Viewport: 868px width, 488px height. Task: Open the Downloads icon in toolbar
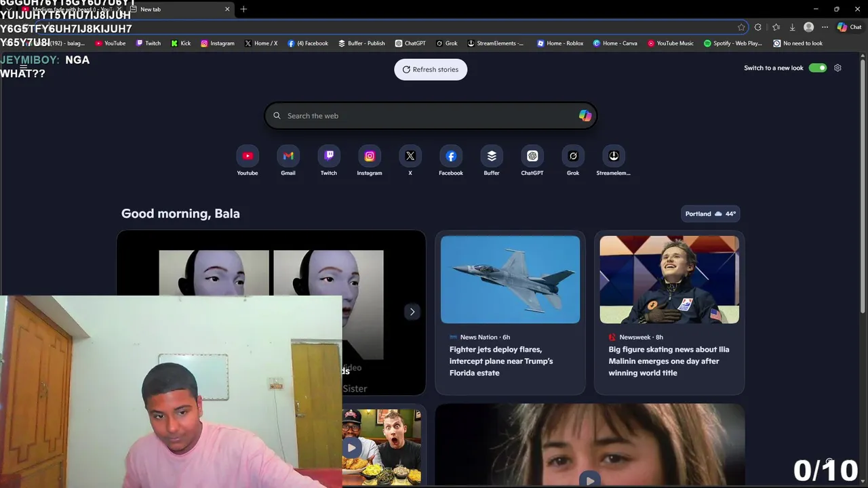[792, 27]
